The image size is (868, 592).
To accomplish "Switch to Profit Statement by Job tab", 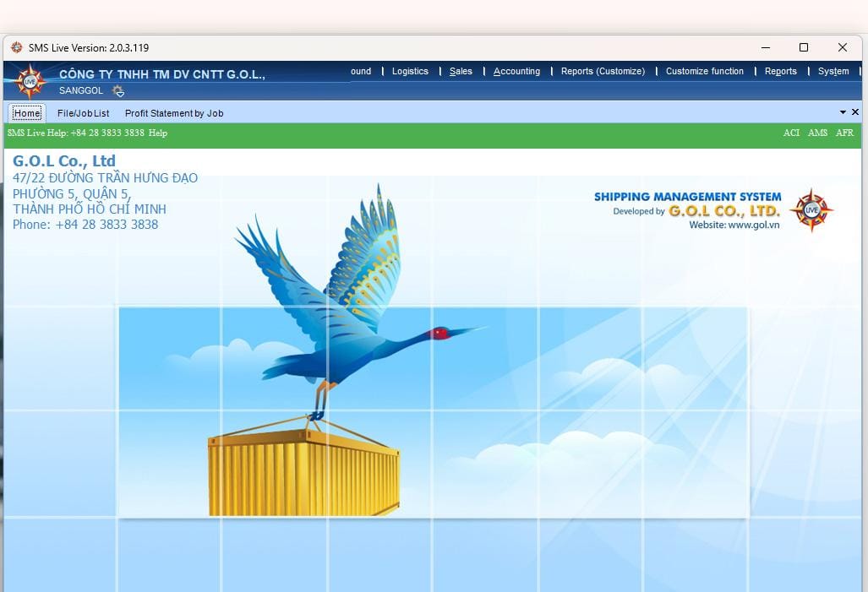I will pos(174,113).
